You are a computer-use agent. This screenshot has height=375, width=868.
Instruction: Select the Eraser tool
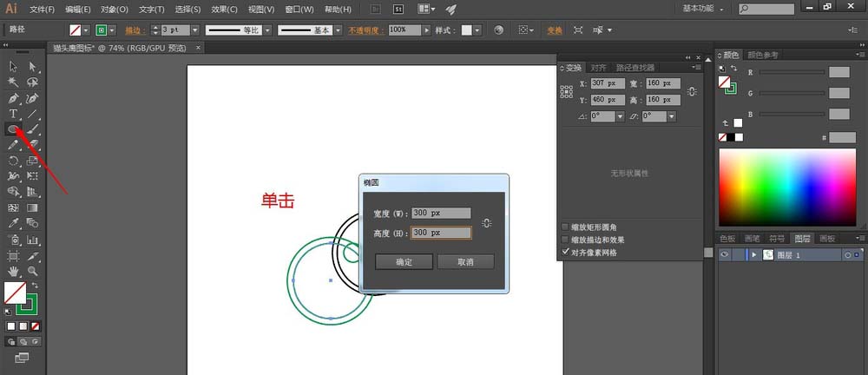click(x=32, y=145)
